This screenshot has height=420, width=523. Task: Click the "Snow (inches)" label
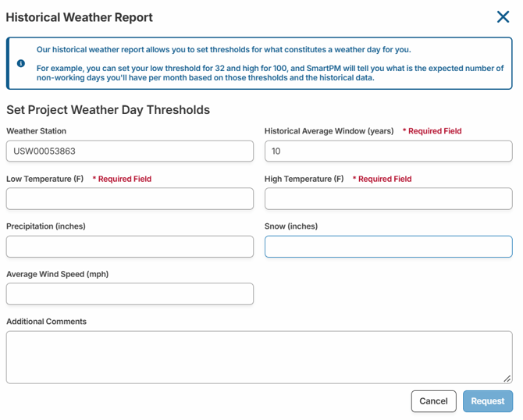291,226
